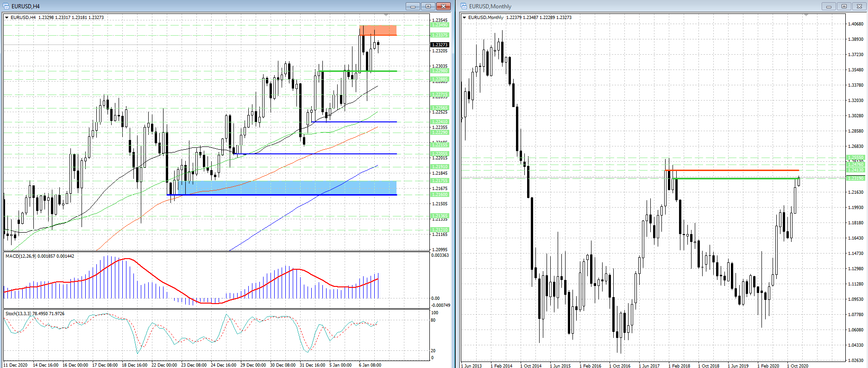Select the light blue rectangle zone

click(287, 187)
